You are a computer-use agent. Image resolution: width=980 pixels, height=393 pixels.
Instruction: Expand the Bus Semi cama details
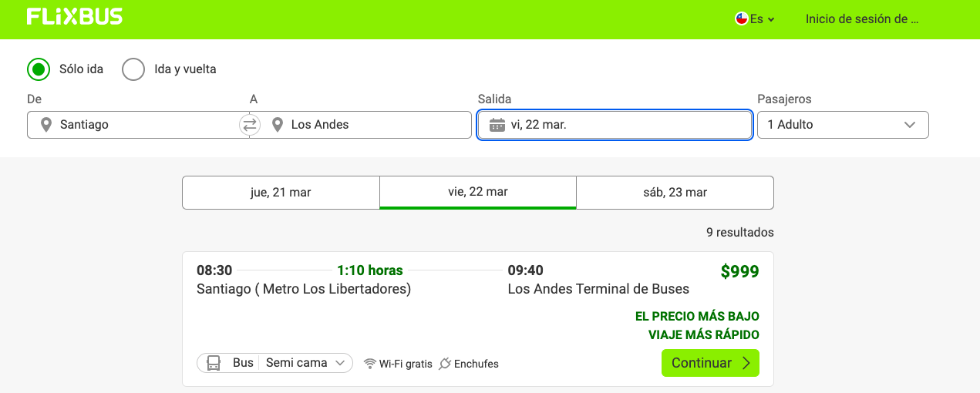point(274,363)
